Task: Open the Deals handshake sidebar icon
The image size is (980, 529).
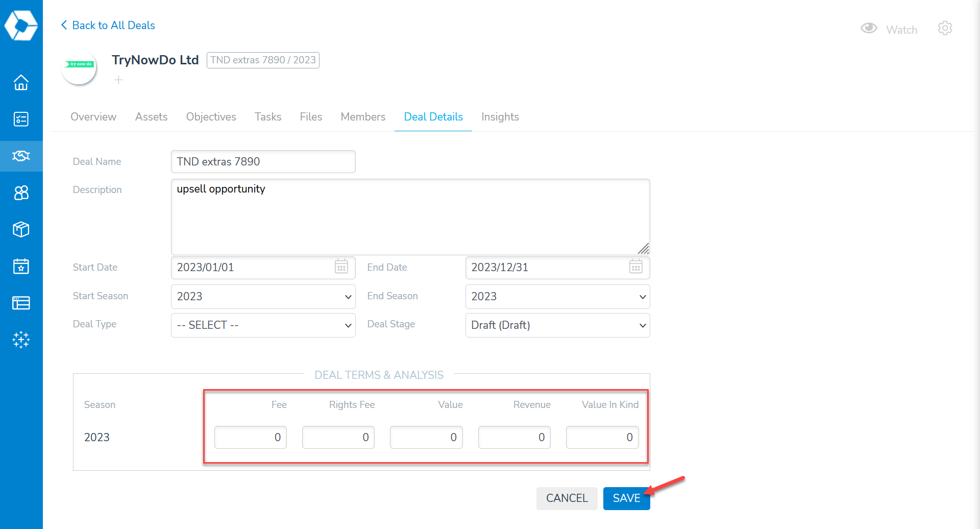Action: pyautogui.click(x=21, y=156)
